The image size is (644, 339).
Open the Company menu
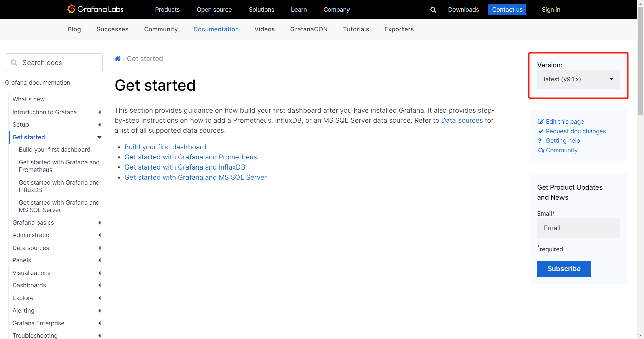click(336, 10)
